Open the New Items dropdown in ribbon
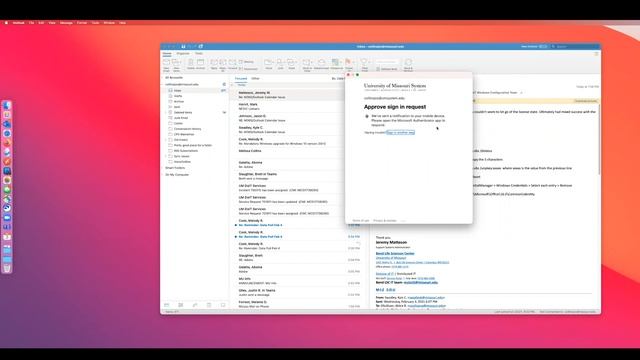The width and height of the screenshot is (640, 360). click(x=176, y=64)
